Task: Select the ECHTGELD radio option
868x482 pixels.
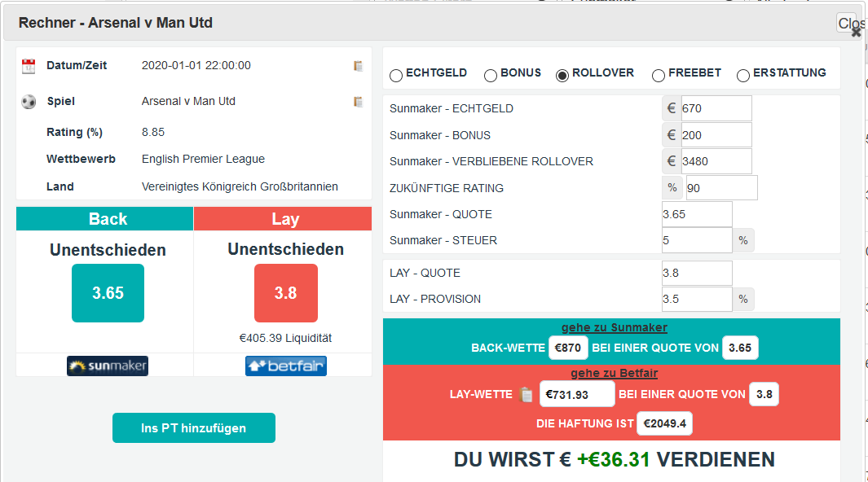Action: coord(396,76)
